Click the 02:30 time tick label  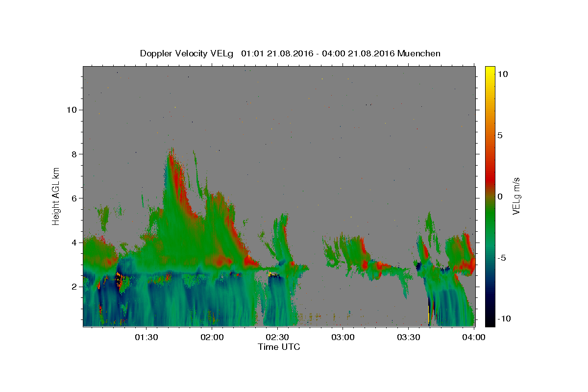[278, 337]
